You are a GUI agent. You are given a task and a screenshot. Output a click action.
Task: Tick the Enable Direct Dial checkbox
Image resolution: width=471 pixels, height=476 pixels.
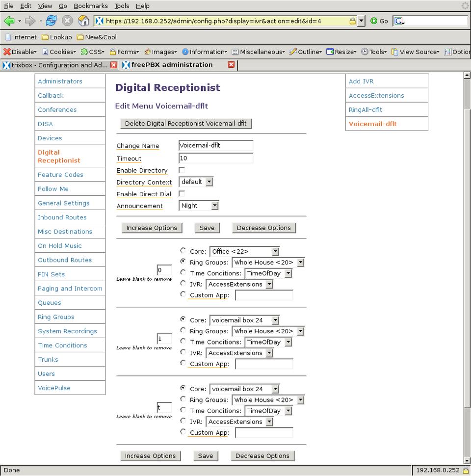[182, 194]
